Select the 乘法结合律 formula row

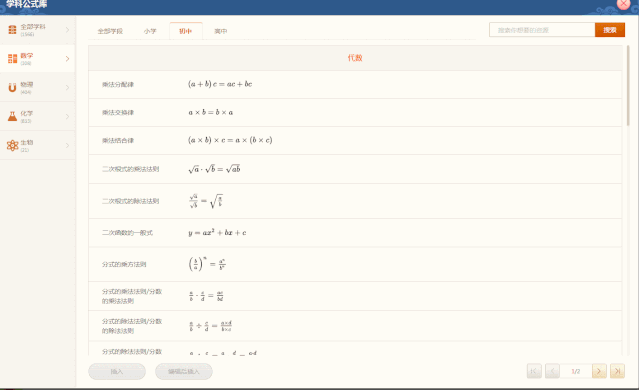pos(355,141)
